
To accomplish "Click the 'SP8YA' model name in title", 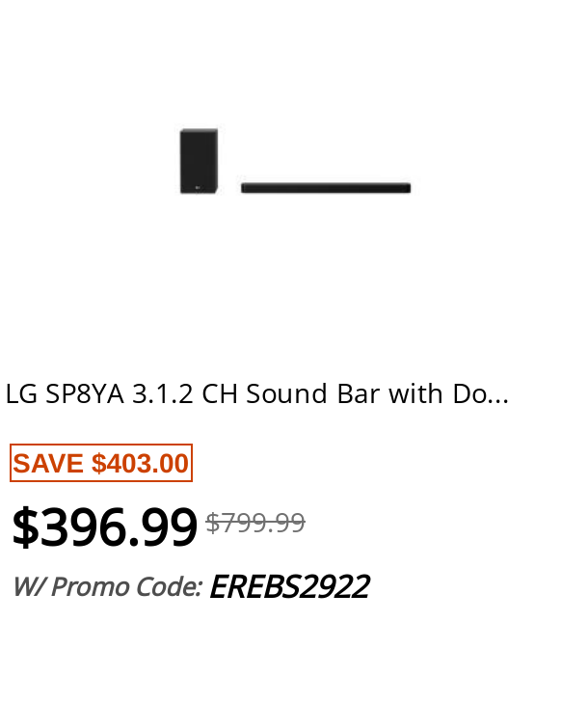I will click(85, 394).
